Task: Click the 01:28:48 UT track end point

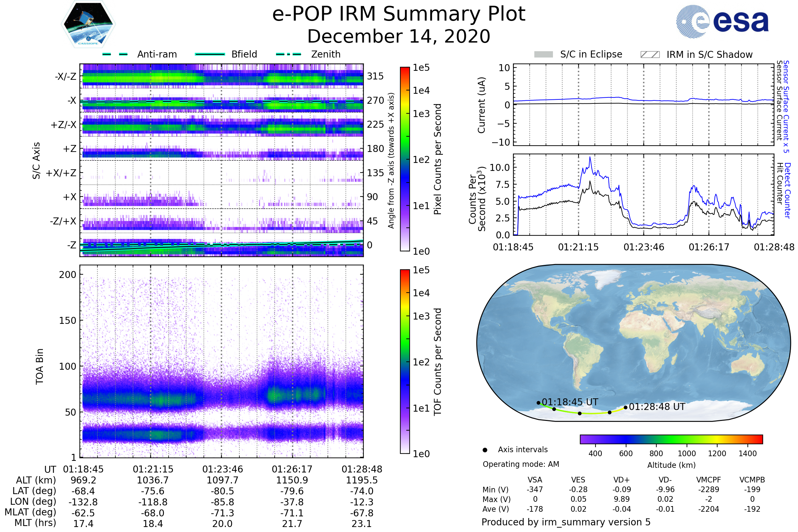Action: point(625,408)
